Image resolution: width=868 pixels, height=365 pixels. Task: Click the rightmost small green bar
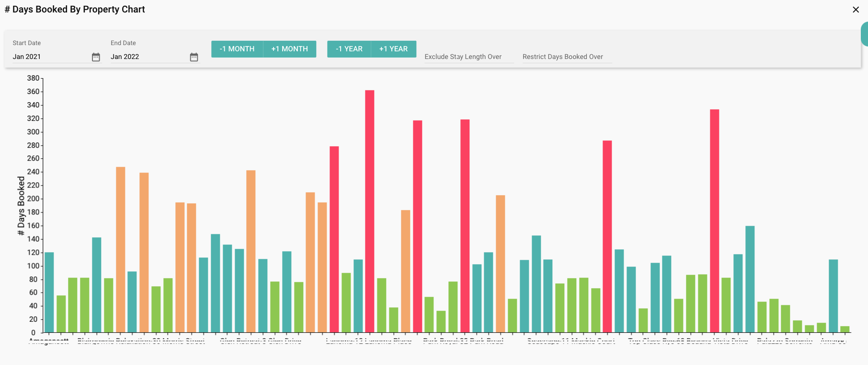point(845,330)
